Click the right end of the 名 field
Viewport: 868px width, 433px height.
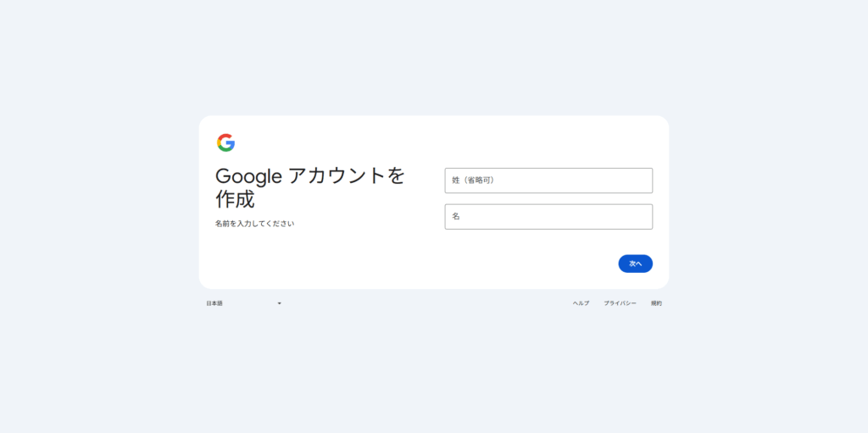pyautogui.click(x=640, y=217)
